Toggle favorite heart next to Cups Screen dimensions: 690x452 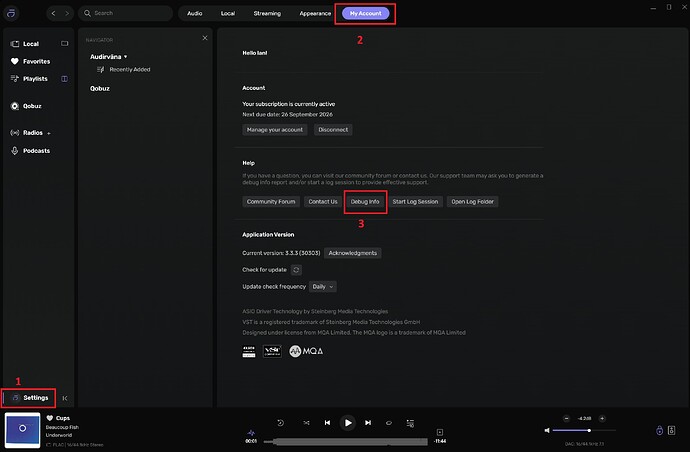50,418
